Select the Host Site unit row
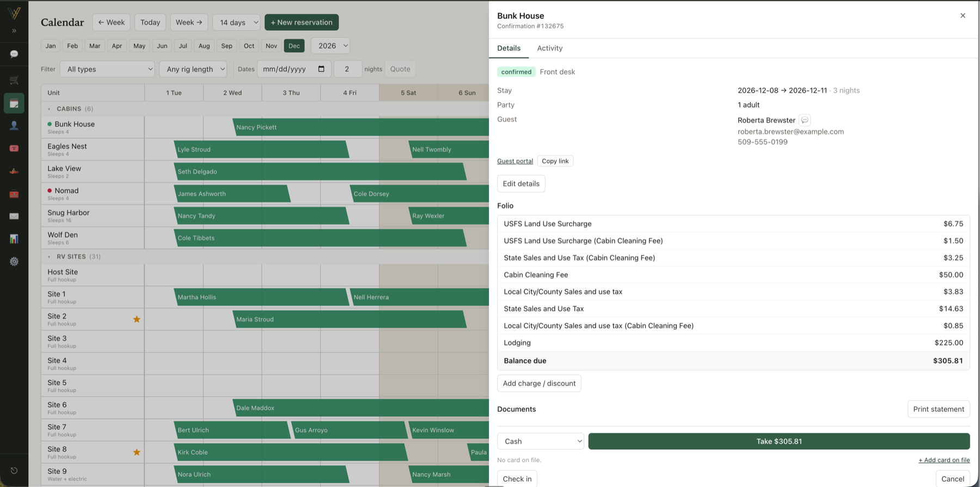 tap(93, 275)
